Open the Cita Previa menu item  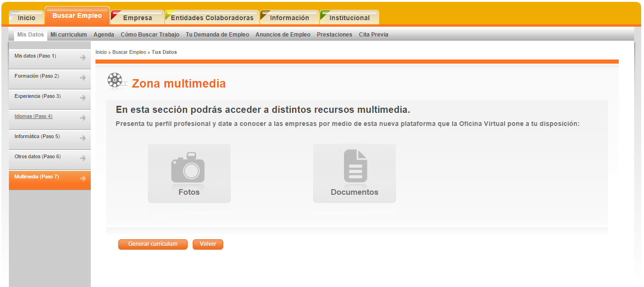pos(373,34)
